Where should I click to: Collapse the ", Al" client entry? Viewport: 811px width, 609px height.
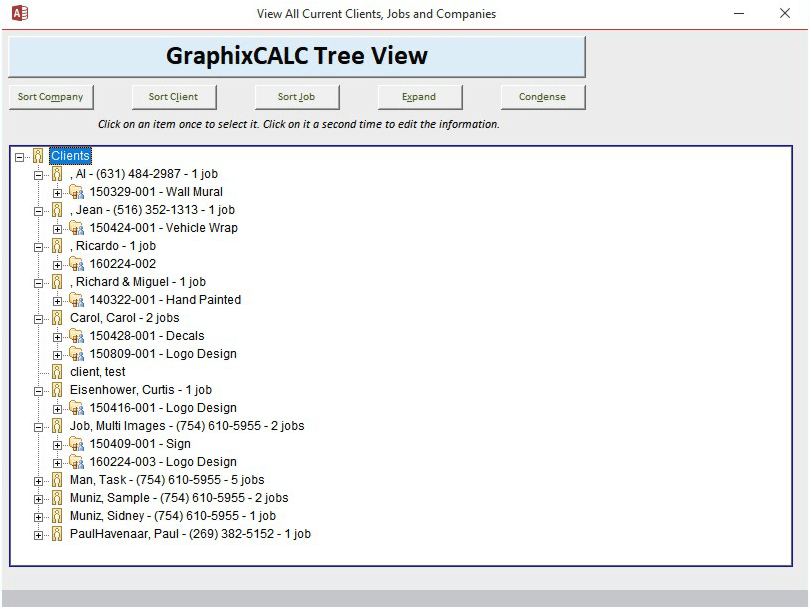[x=38, y=173]
